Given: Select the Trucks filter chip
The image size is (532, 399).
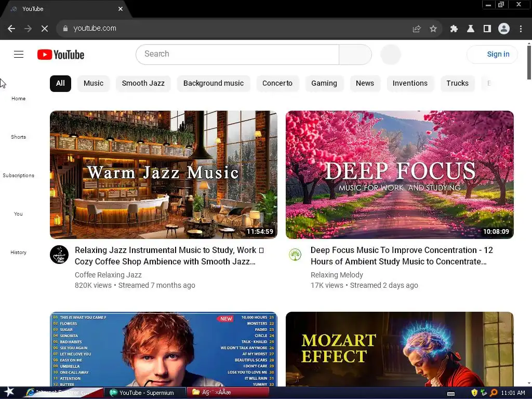Looking at the screenshot, I should [x=457, y=84].
